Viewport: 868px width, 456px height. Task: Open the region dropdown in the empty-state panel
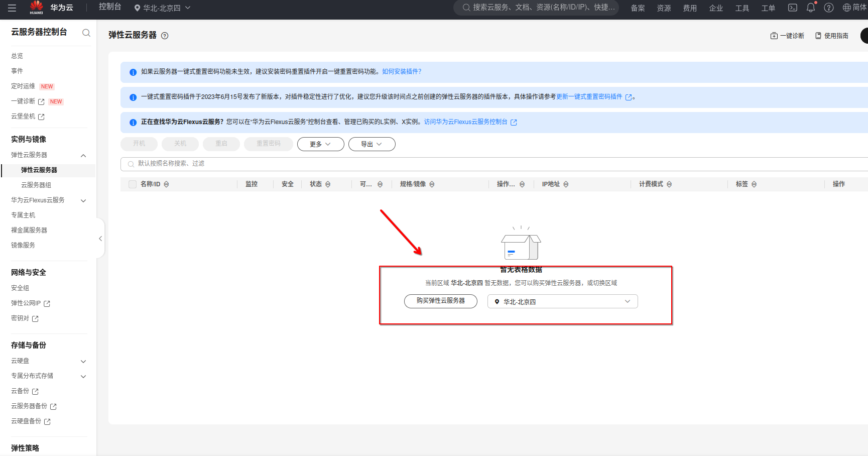click(562, 301)
